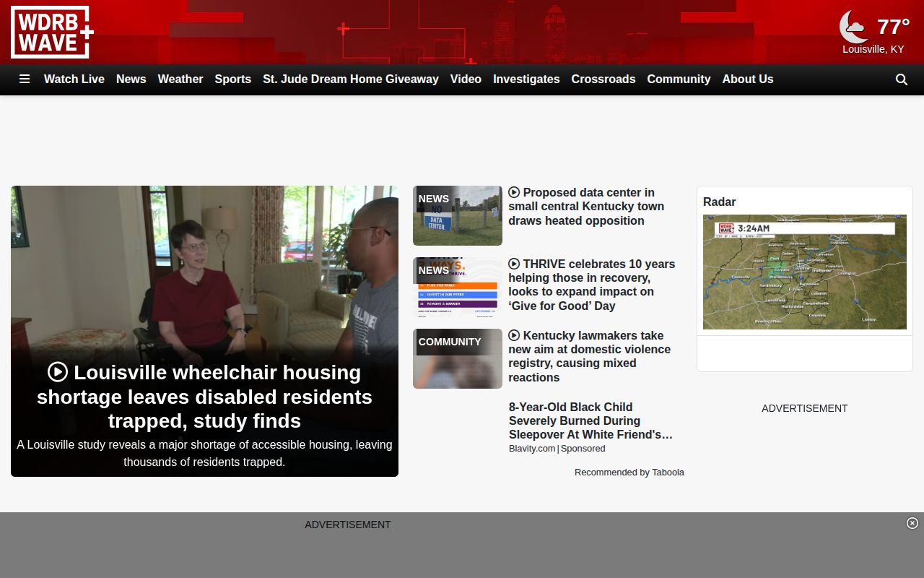Click play icon beside data center headline
Viewport: 924px width, 578px height.
click(514, 192)
